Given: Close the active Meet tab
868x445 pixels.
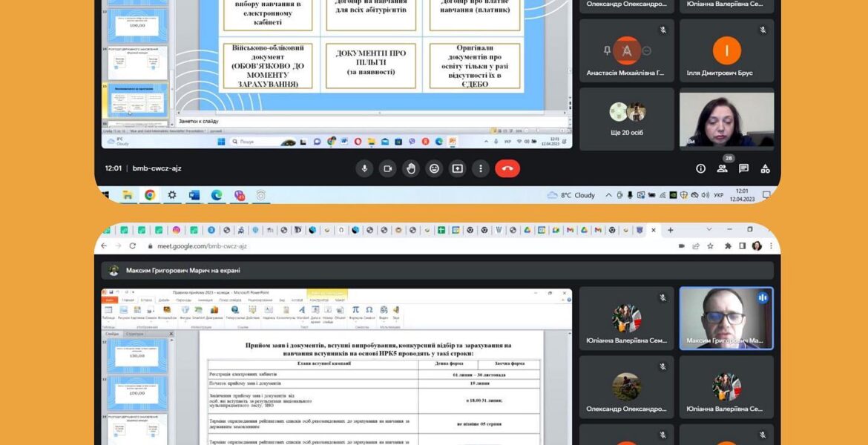Looking at the screenshot, I should (x=653, y=230).
